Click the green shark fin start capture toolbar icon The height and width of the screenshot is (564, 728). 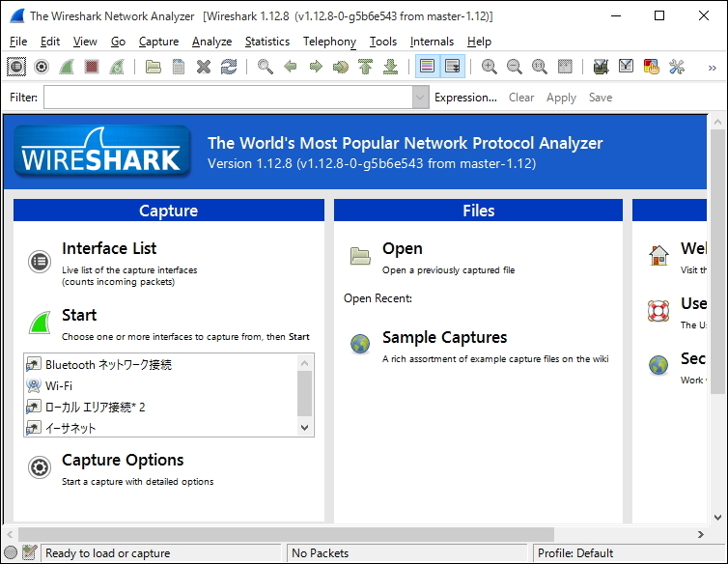coord(67,67)
